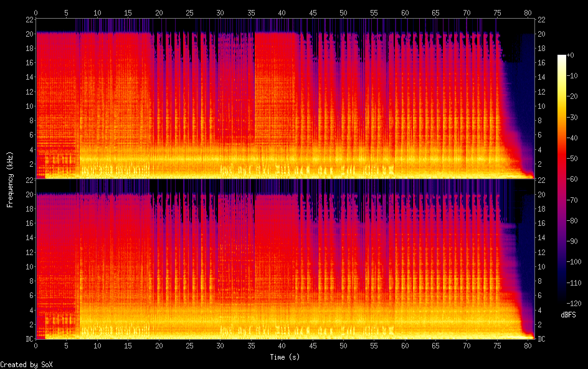Click the lower channel spectrogram plot

pos(285,259)
